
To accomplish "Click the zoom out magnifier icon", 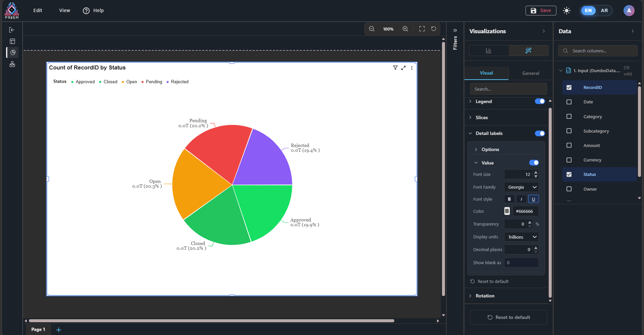I will point(371,29).
